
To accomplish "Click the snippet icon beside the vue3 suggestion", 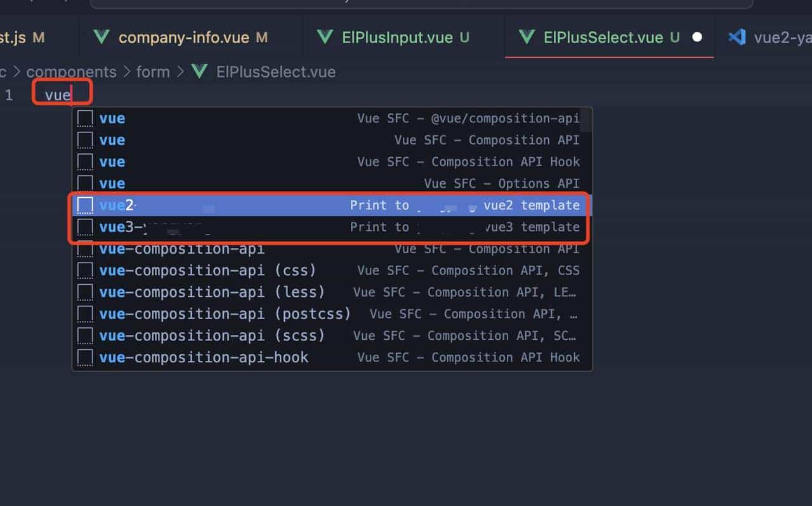I will click(x=84, y=226).
